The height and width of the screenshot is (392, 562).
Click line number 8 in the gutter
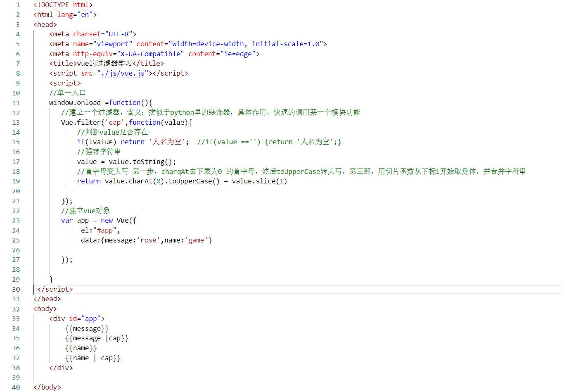18,74
